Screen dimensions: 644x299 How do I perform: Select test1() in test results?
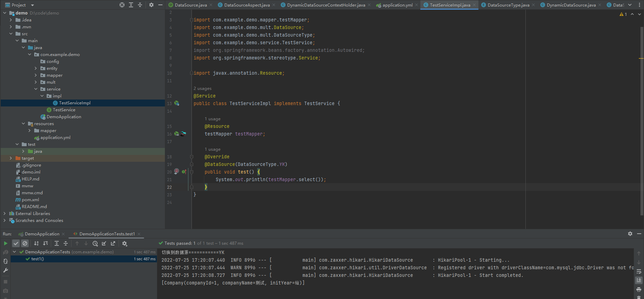[37, 259]
